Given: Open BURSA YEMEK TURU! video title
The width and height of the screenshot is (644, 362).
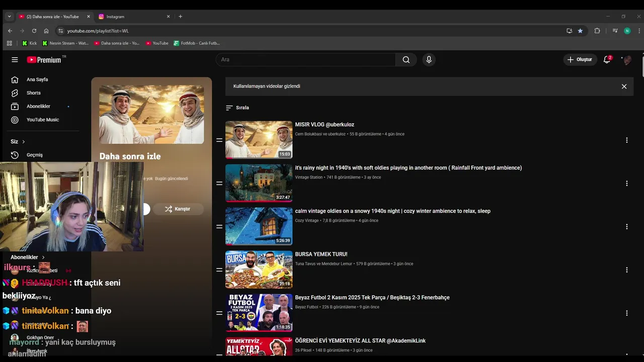Looking at the screenshot, I should point(321,254).
